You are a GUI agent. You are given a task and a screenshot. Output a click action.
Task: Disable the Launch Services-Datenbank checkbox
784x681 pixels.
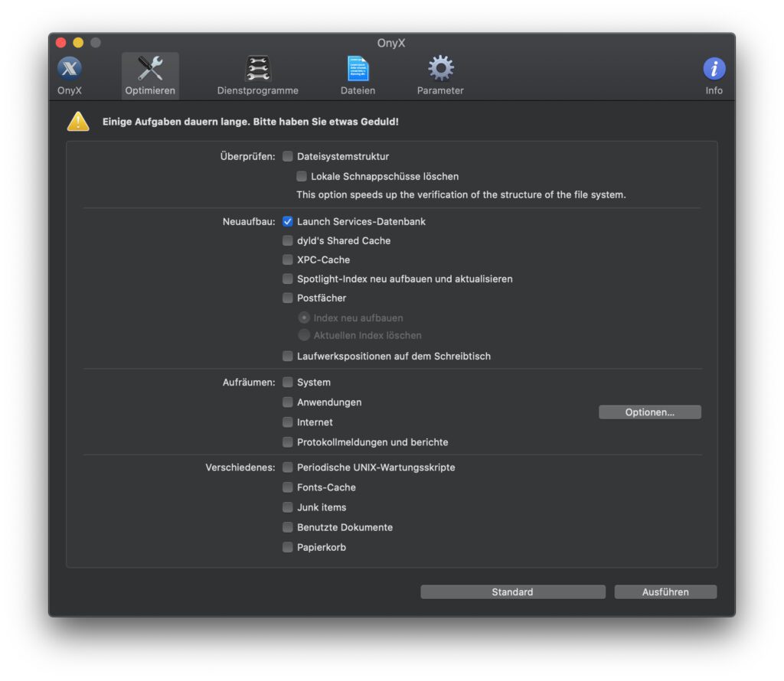click(x=288, y=221)
